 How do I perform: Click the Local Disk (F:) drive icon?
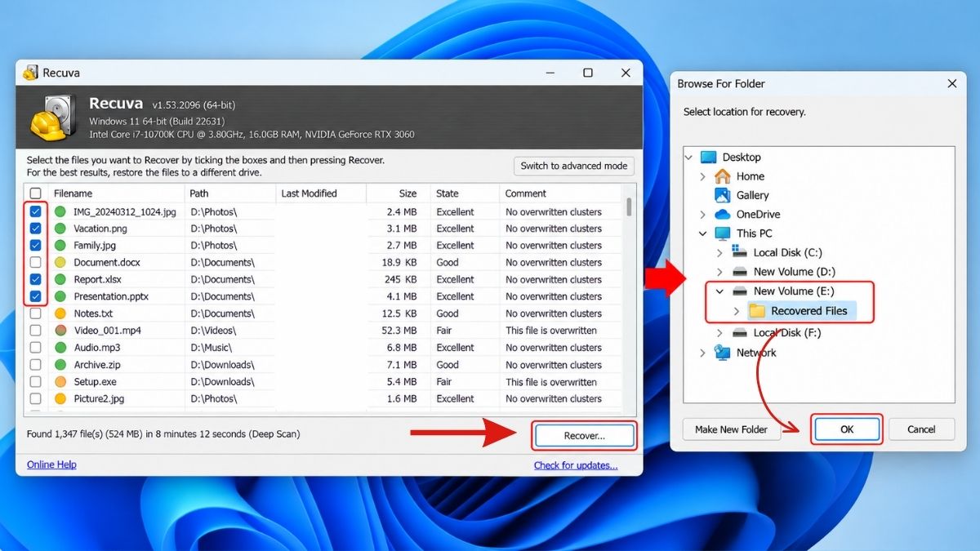[740, 332]
